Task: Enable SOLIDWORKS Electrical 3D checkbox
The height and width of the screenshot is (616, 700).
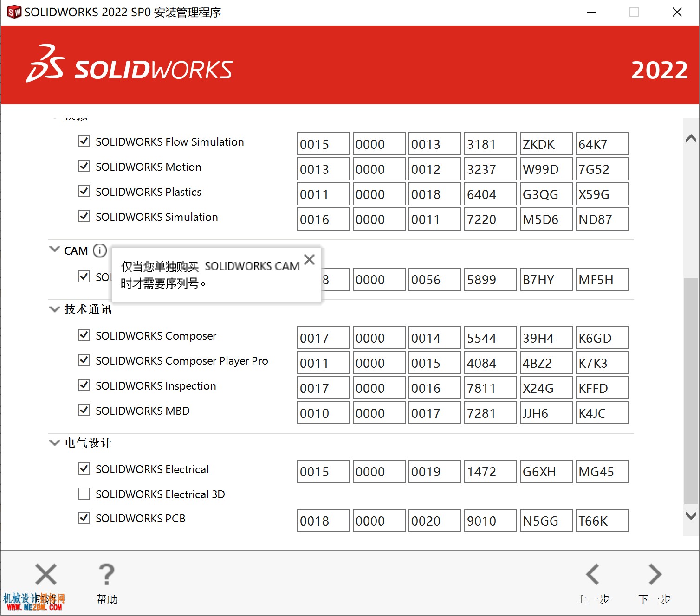Action: (x=84, y=494)
